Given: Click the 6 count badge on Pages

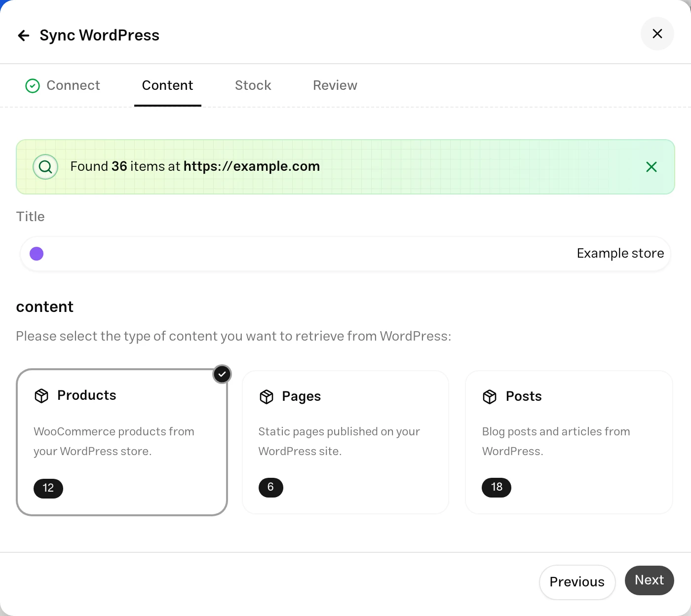Looking at the screenshot, I should 270,487.
